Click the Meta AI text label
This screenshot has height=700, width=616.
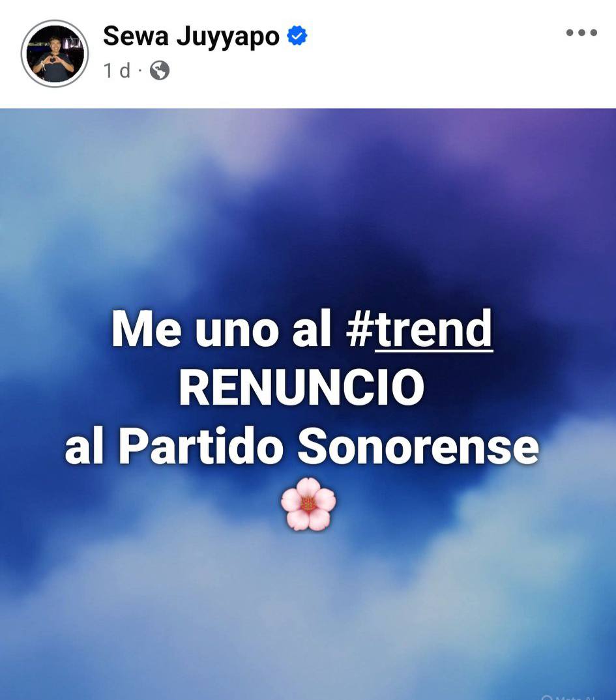click(x=575, y=698)
